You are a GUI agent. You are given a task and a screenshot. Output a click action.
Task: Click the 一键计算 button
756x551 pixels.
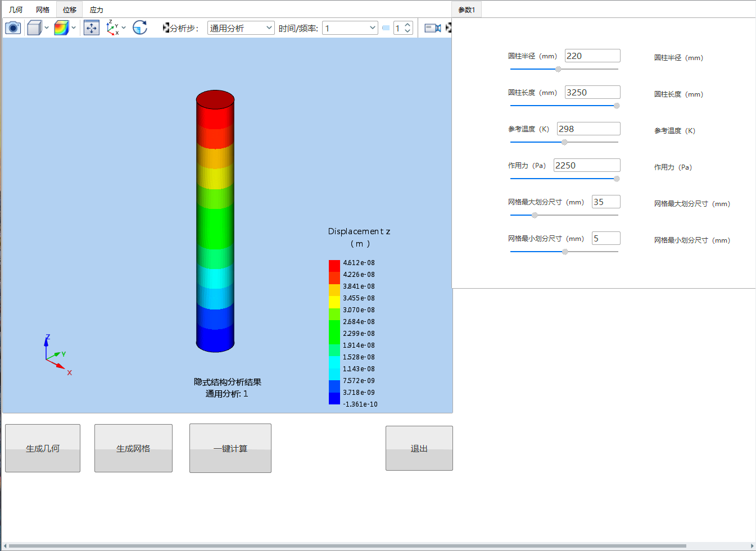tap(230, 448)
